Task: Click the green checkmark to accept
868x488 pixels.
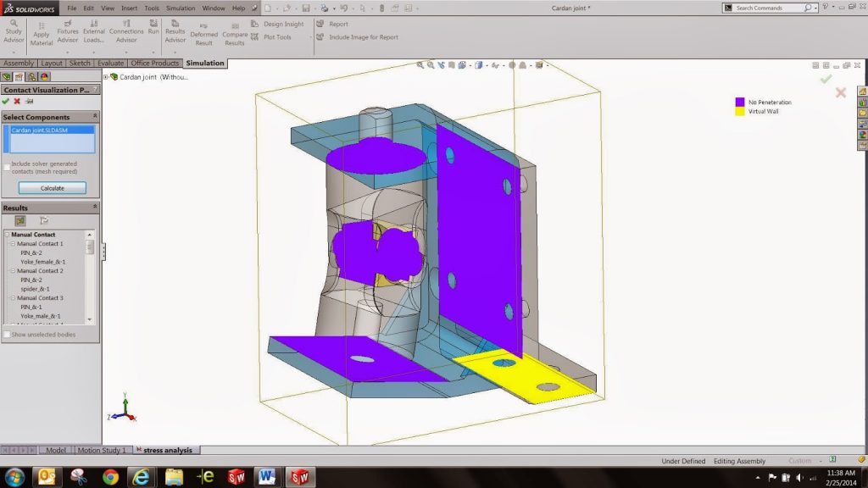Action: (x=6, y=101)
